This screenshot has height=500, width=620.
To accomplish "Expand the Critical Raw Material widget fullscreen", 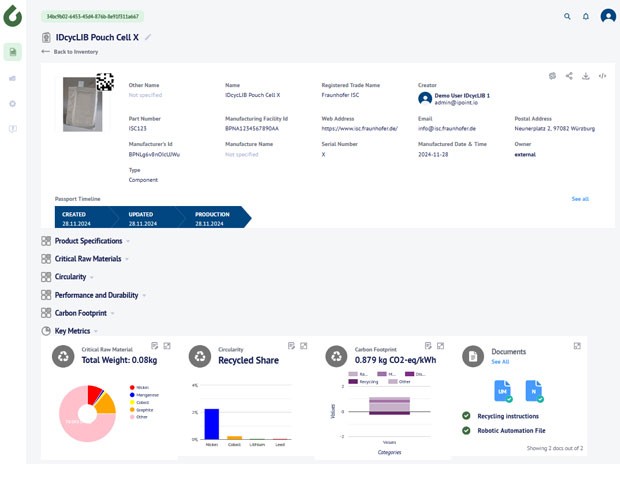I will point(167,346).
